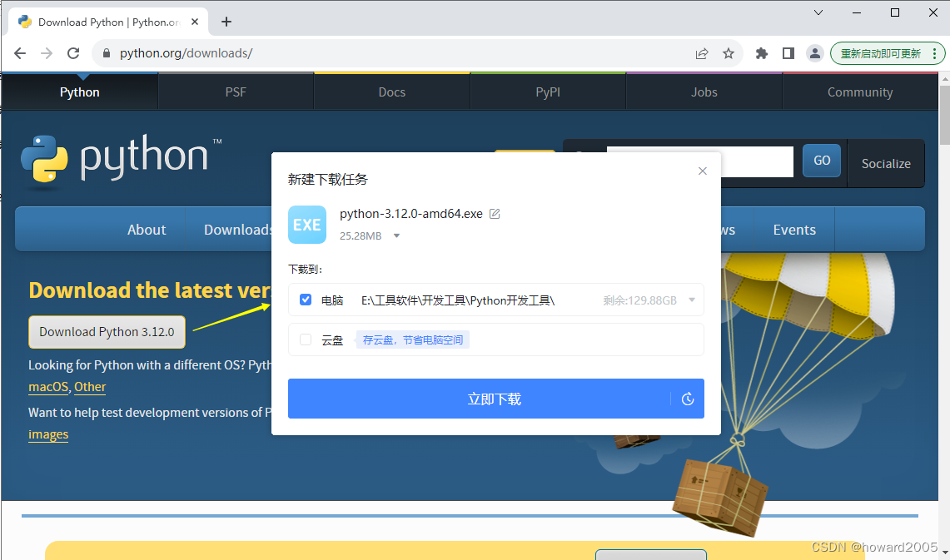Open the macOS download link

coord(47,387)
